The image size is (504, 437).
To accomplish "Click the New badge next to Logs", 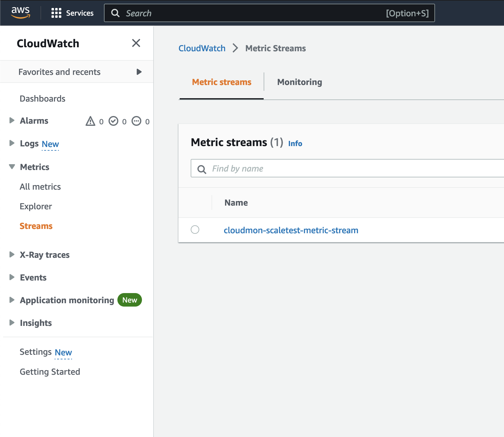I will pyautogui.click(x=50, y=144).
